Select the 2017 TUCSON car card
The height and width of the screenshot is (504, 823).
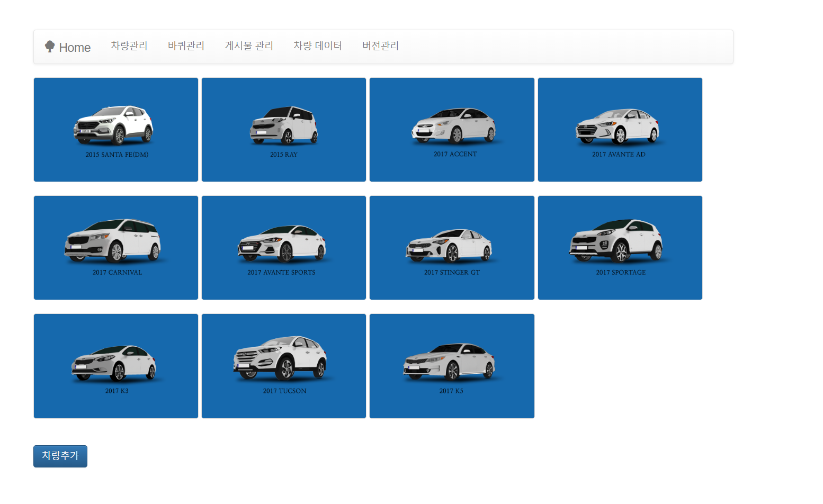pos(284,366)
